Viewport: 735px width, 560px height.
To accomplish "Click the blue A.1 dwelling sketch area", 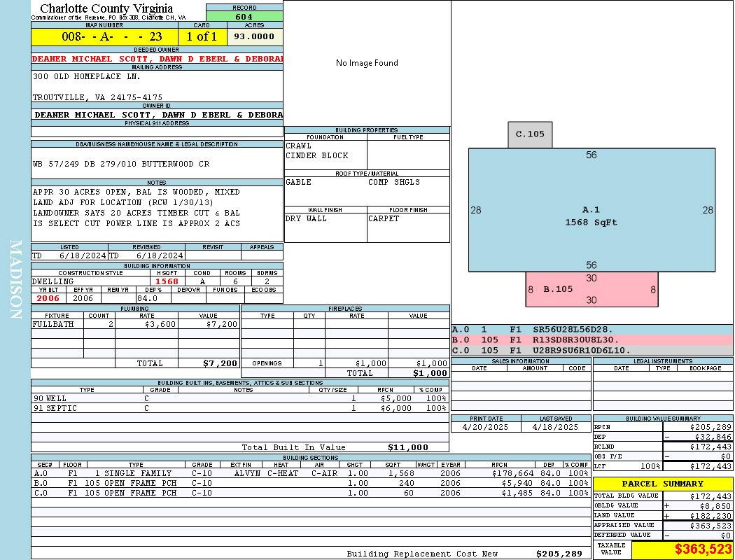I will click(591, 210).
